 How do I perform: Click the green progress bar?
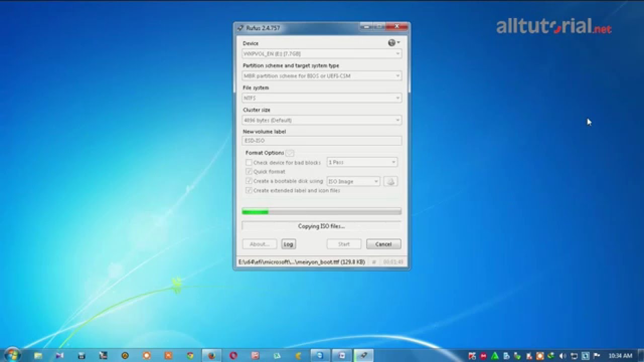click(x=321, y=212)
